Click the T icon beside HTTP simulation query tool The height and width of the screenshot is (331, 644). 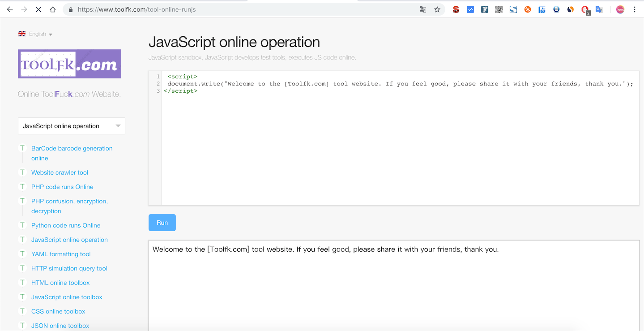click(x=22, y=268)
